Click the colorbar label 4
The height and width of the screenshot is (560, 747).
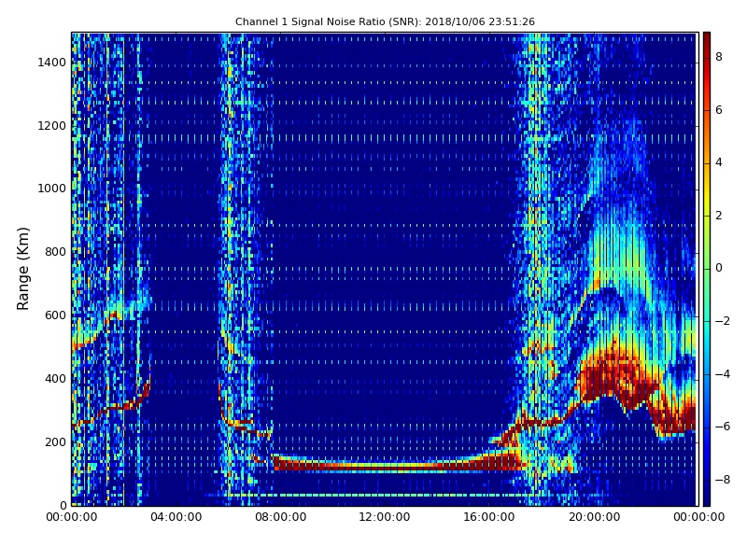tap(719, 162)
